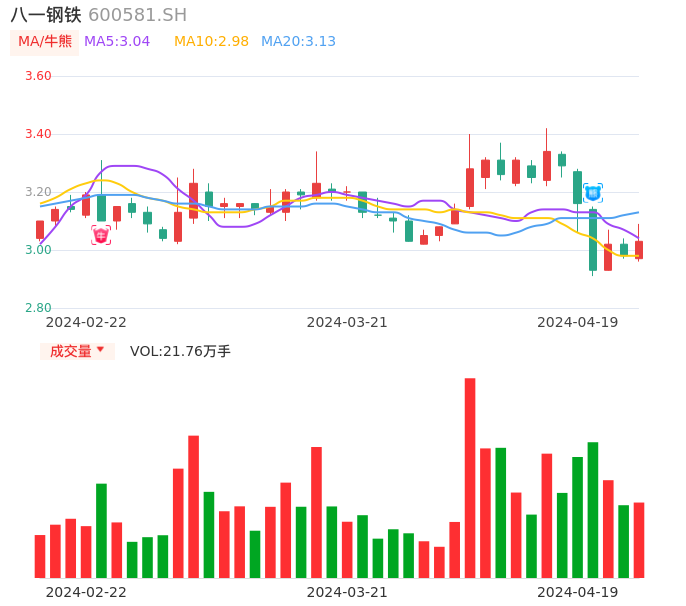Click the MA10:2.98 legend label
The width and height of the screenshot is (686, 606).
[211, 42]
